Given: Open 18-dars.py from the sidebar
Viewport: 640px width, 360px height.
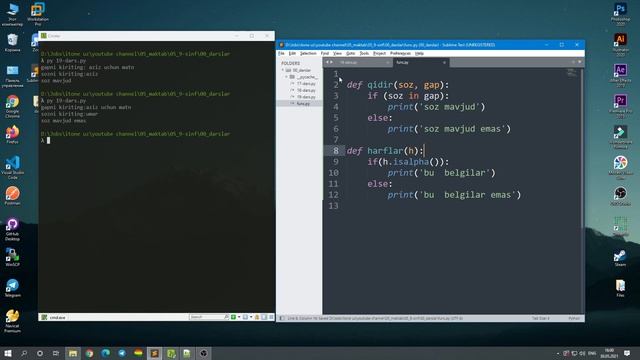Looking at the screenshot, I should tap(306, 90).
